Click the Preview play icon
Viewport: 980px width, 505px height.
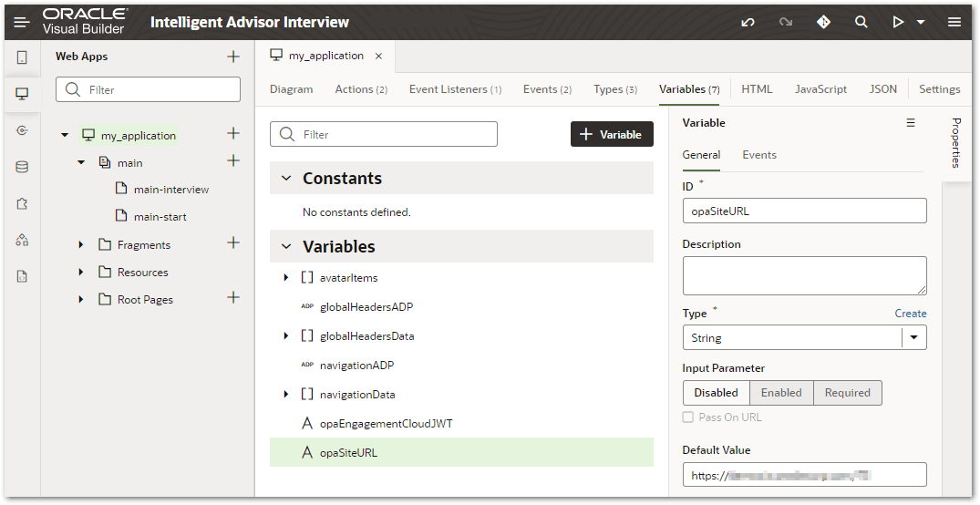[898, 23]
